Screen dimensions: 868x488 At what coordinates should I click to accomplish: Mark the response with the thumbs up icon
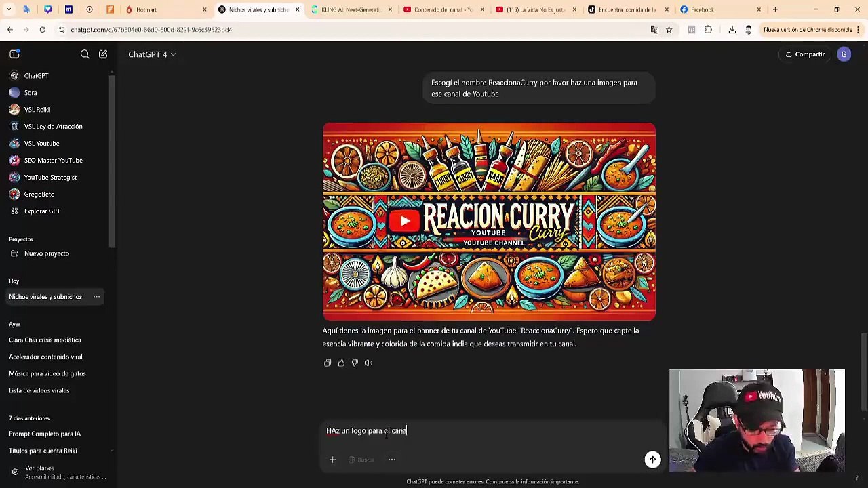tap(341, 363)
